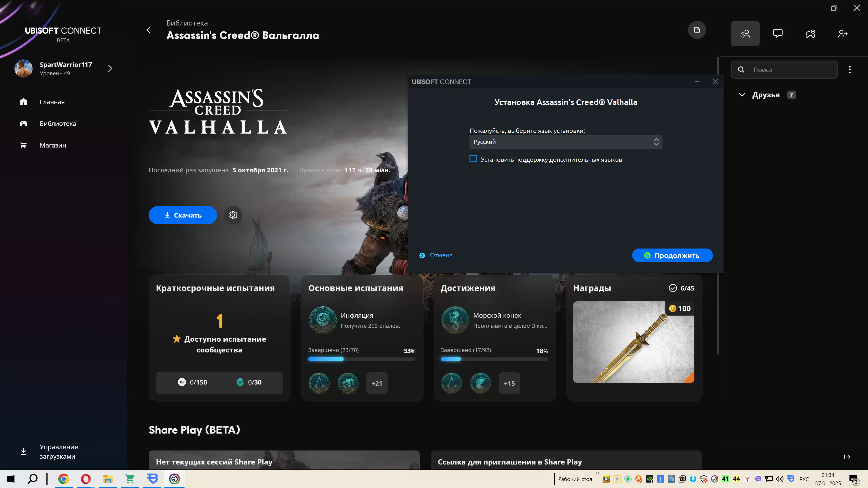This screenshot has width=868, height=488.
Task: Click the SpartWarrior117 avatar picture
Action: 24,68
